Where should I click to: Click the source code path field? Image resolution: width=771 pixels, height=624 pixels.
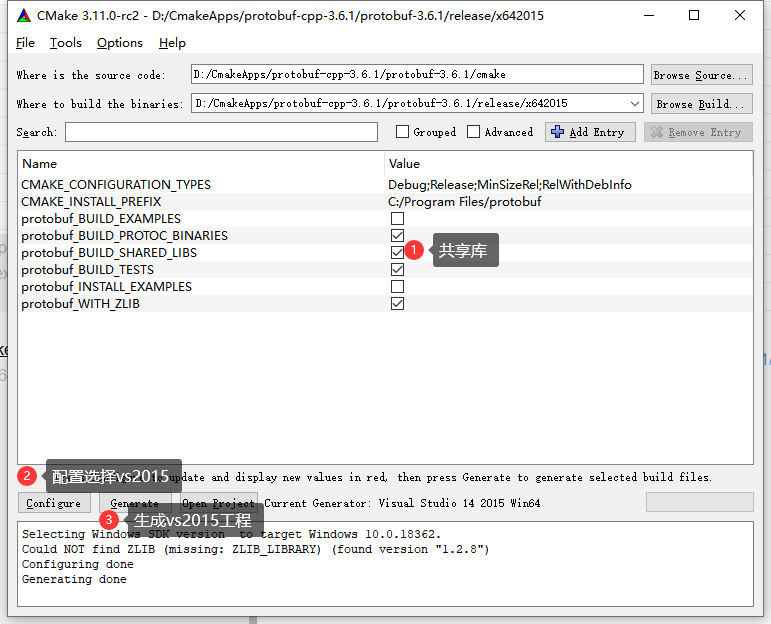tap(417, 74)
